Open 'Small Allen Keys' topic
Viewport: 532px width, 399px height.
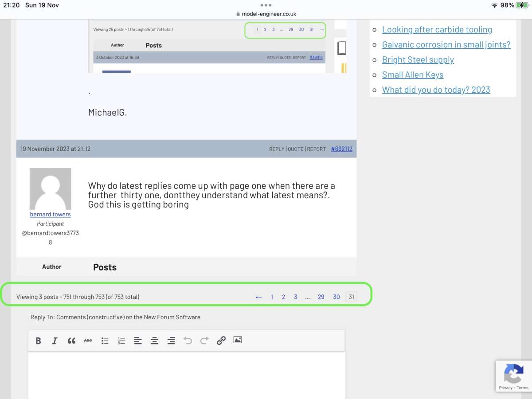(x=413, y=75)
